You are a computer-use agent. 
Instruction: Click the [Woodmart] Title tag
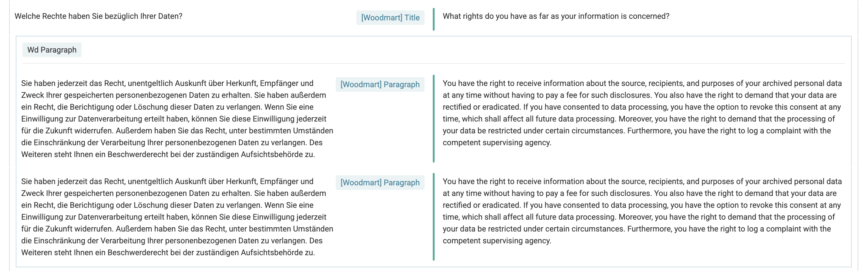[390, 18]
